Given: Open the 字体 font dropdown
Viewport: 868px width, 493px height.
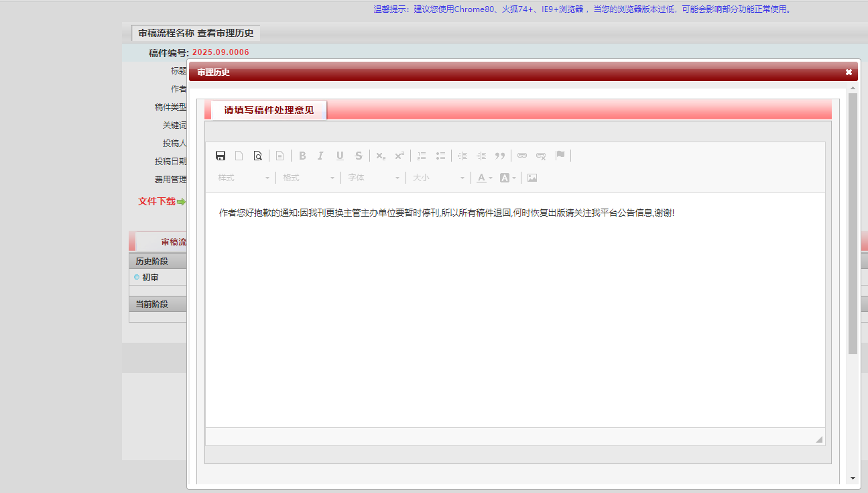Looking at the screenshot, I should click(373, 178).
